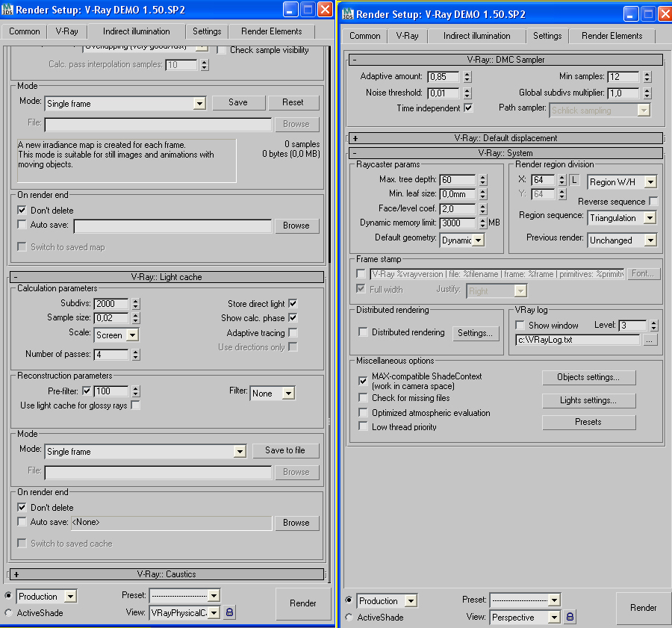Click Save button for irradiance map

(x=238, y=102)
